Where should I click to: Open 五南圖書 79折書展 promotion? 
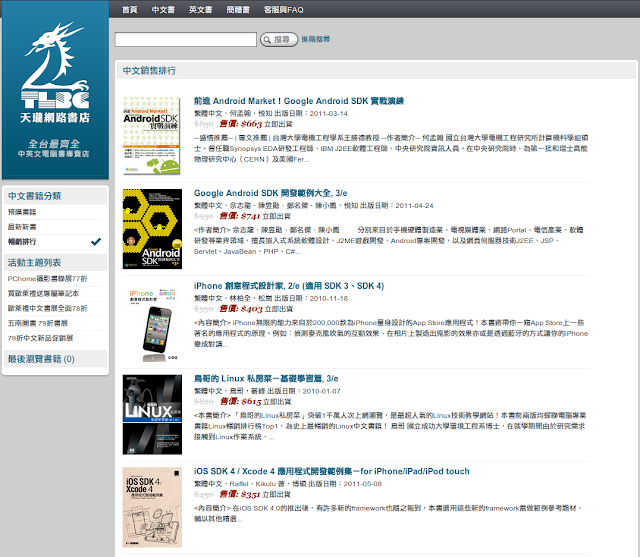pos(38,323)
